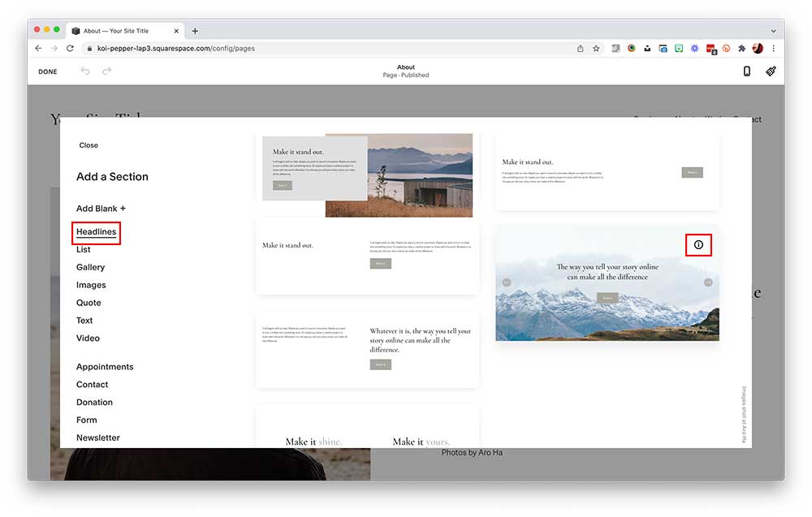Click the colorful round extension icon
The width and height of the screenshot is (812, 517).
pos(631,48)
